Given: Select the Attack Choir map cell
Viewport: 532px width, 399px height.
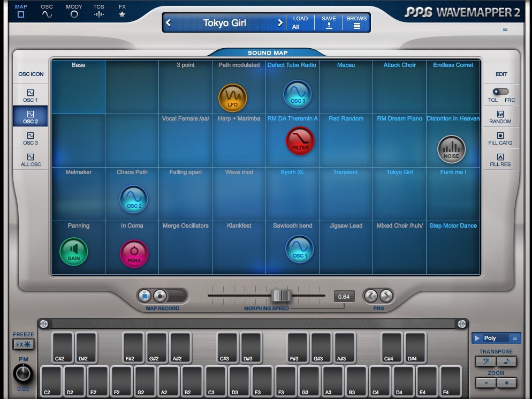Looking at the screenshot, I should pyautogui.click(x=399, y=87).
